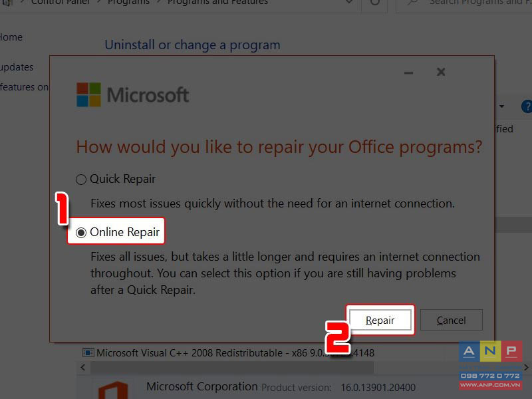Select the Online Repair radio option
The height and width of the screenshot is (399, 532).
(81, 232)
